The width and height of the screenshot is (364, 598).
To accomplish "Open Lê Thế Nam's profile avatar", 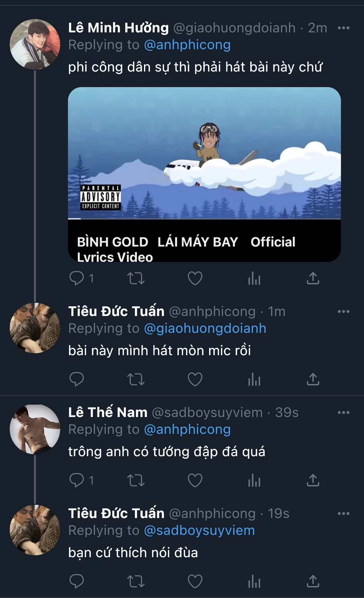I will pos(35,429).
